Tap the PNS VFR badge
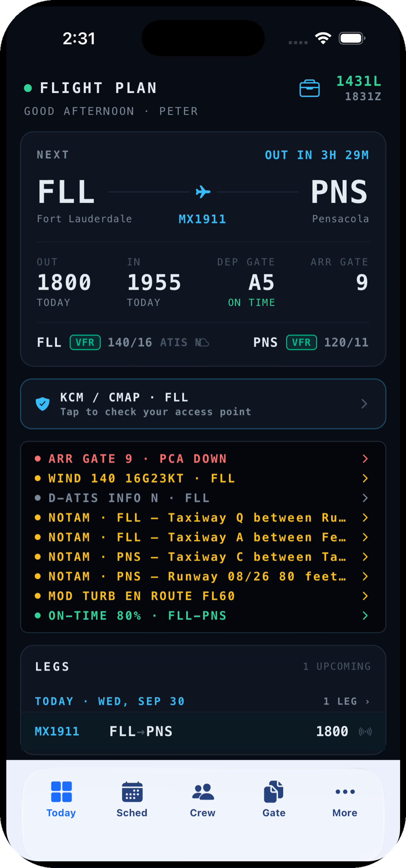The image size is (406, 868). pos(302,343)
